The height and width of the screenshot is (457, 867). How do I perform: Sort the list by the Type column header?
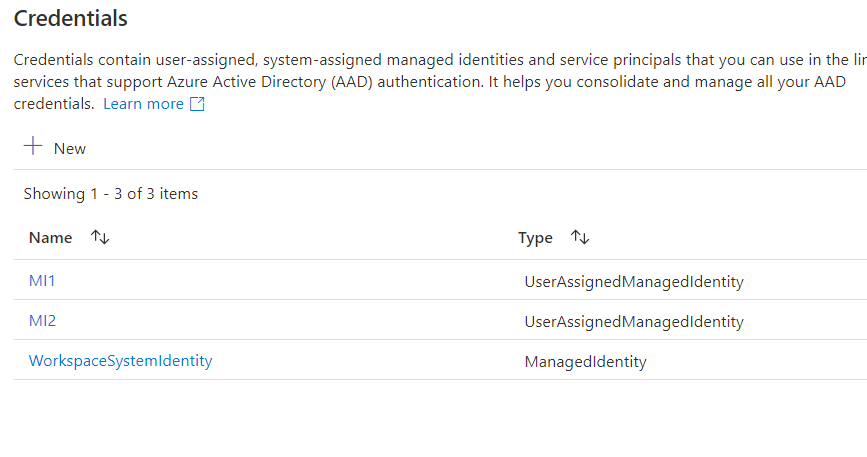(535, 238)
